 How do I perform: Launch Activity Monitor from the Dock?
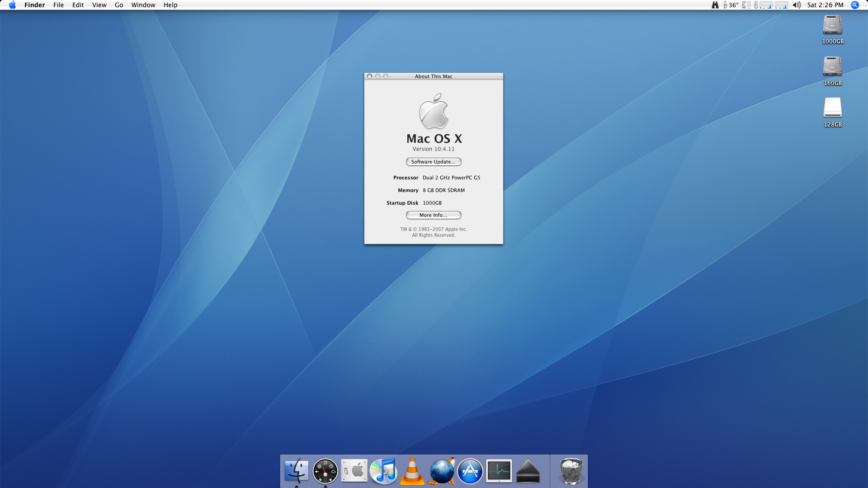[x=499, y=471]
